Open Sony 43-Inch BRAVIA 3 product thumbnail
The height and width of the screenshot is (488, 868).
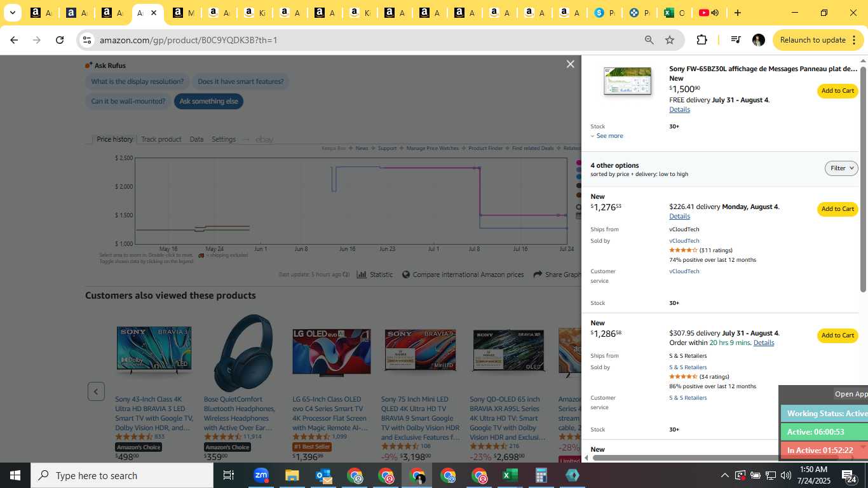click(154, 348)
